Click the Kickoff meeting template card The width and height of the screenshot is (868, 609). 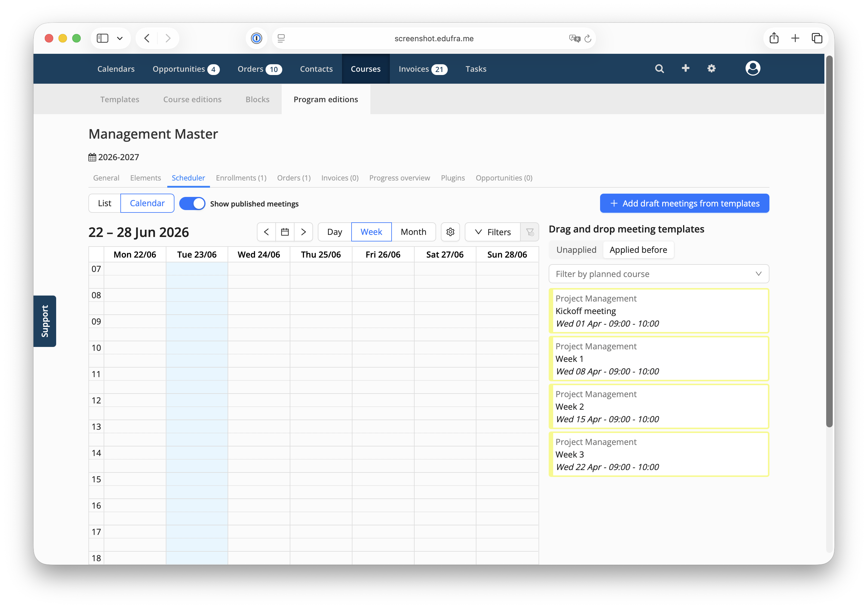[659, 311]
